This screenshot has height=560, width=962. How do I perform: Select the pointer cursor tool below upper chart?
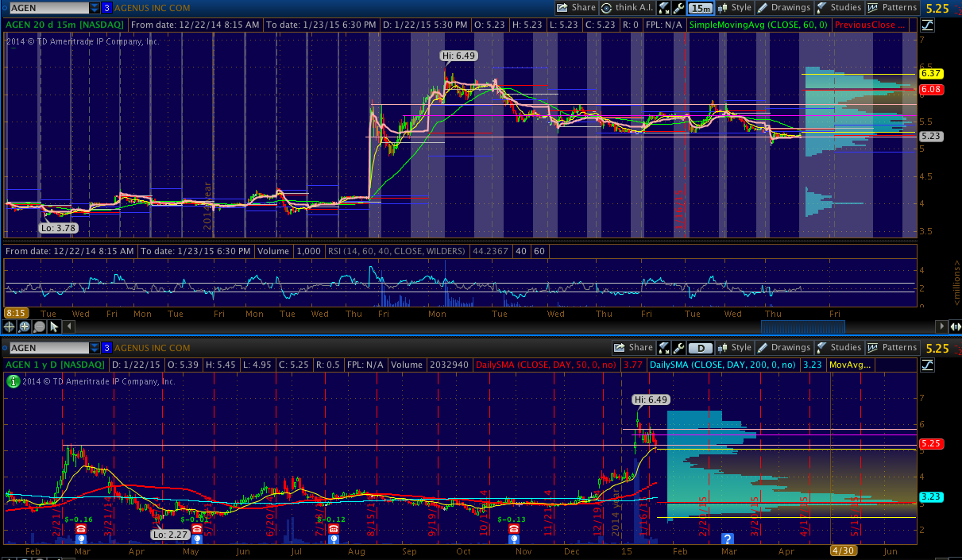[x=54, y=326]
